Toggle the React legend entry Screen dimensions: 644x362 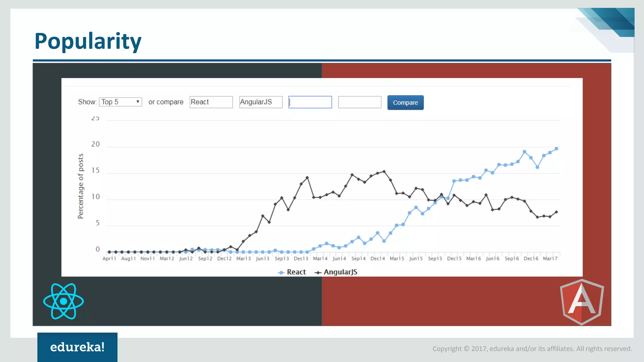(292, 272)
